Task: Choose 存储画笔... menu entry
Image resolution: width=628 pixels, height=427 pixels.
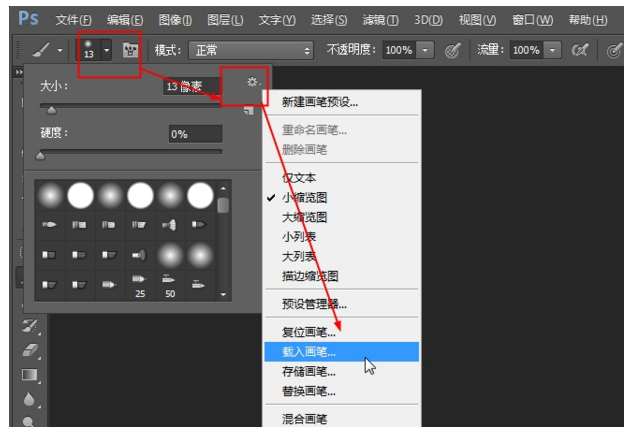Action: [x=308, y=371]
